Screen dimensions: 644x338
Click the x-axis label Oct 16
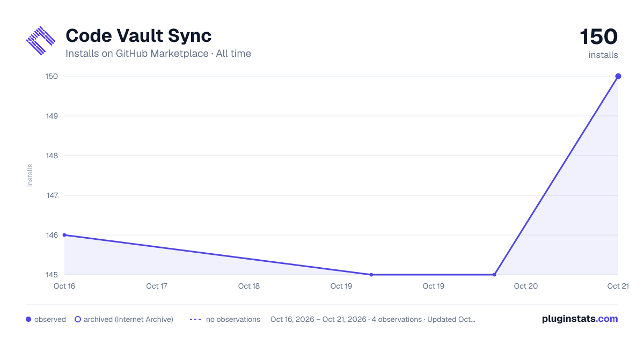pos(64,286)
